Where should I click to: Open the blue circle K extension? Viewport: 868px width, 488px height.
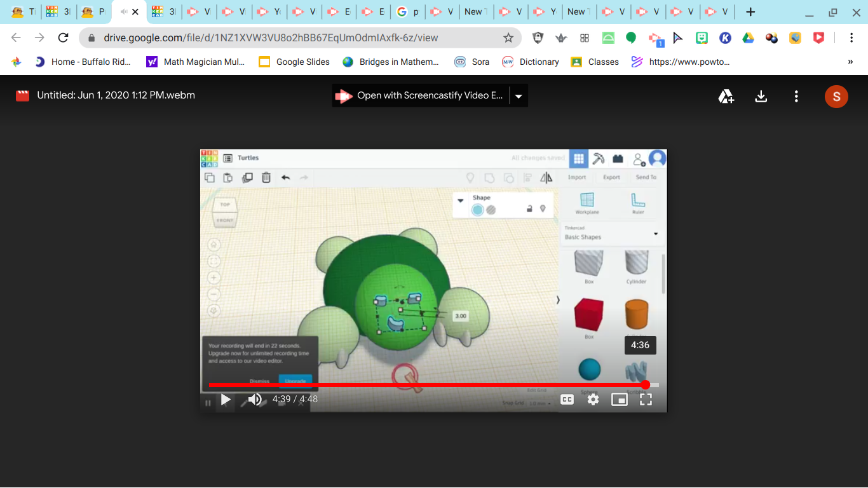pyautogui.click(x=725, y=38)
